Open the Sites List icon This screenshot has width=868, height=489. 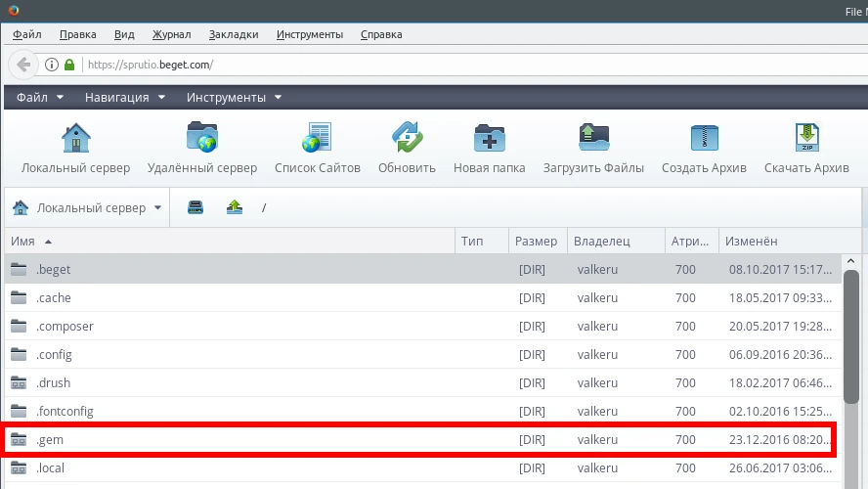point(317,138)
